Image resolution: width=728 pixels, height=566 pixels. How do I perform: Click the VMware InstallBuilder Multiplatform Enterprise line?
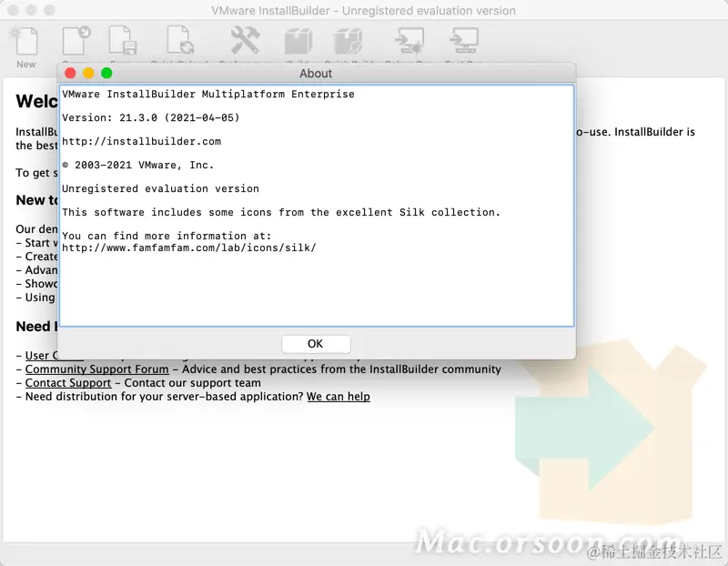coord(208,95)
